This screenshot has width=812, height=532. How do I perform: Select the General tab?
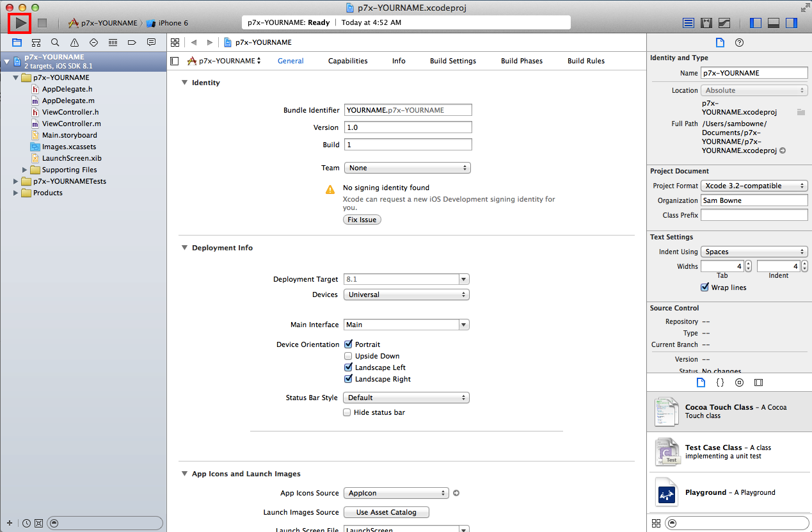pyautogui.click(x=291, y=61)
